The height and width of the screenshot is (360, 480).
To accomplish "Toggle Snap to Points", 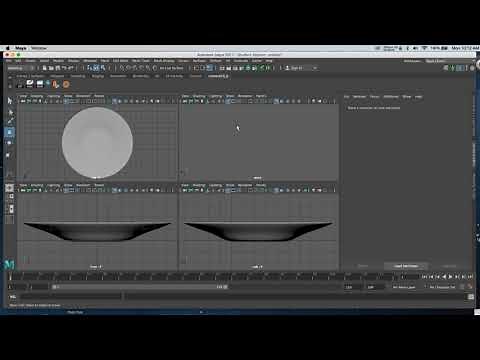I will (x=135, y=68).
